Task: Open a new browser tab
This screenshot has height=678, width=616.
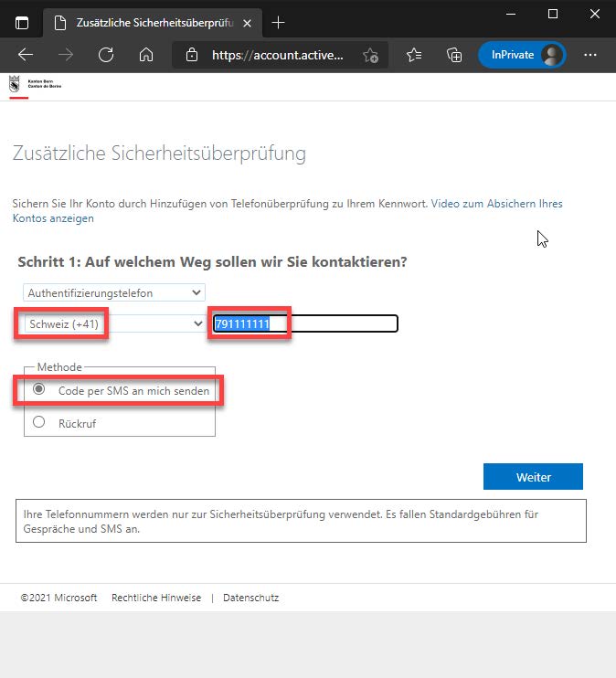Action: point(279,22)
